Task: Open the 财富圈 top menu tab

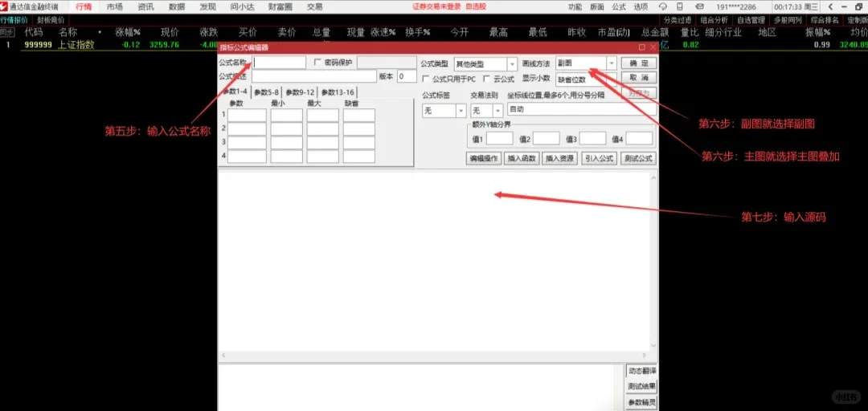Action: coord(280,6)
